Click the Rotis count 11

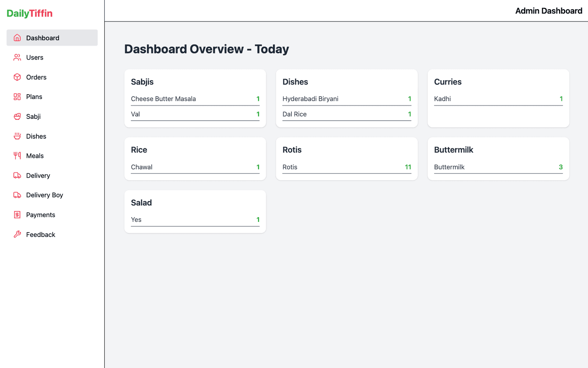click(408, 167)
